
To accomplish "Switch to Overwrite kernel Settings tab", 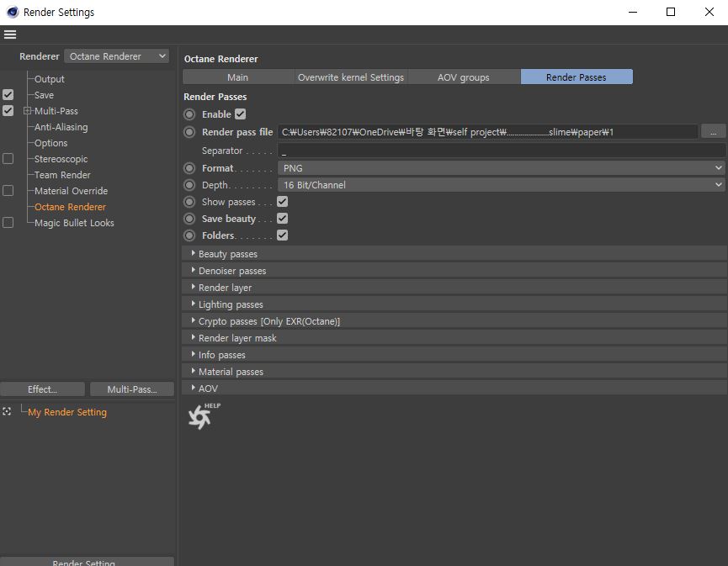I will point(351,77).
